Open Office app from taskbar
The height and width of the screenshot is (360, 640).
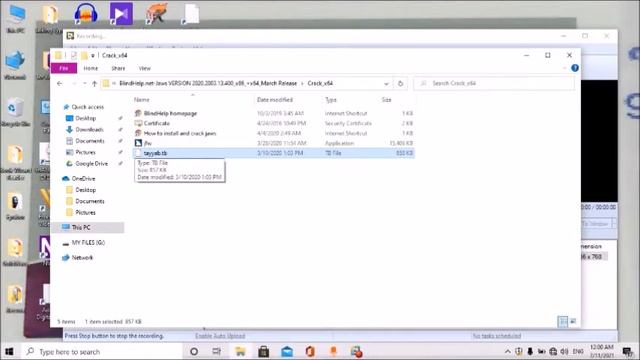[x=310, y=351]
